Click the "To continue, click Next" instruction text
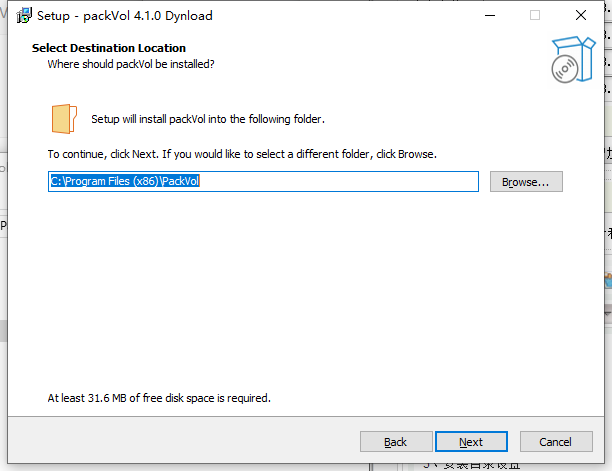 (242, 154)
